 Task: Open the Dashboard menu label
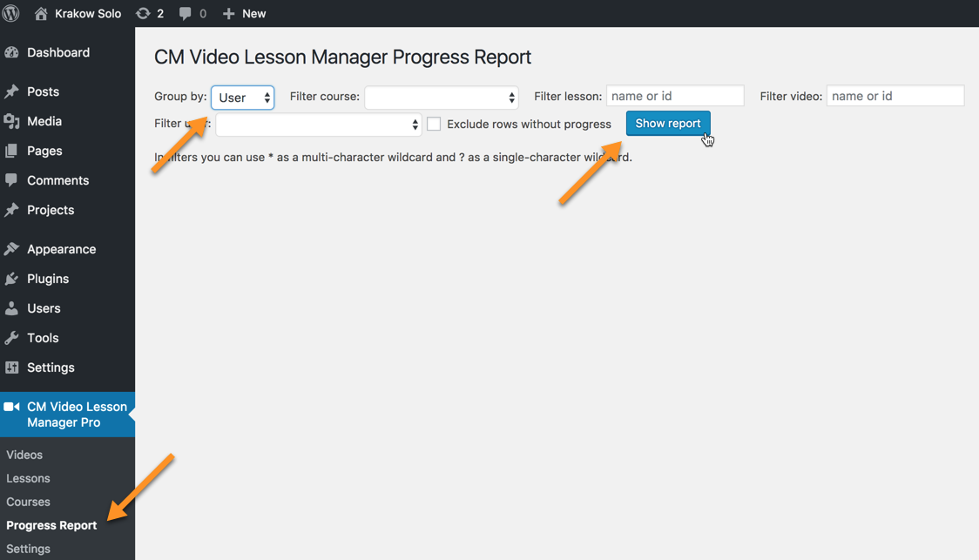[x=58, y=52]
